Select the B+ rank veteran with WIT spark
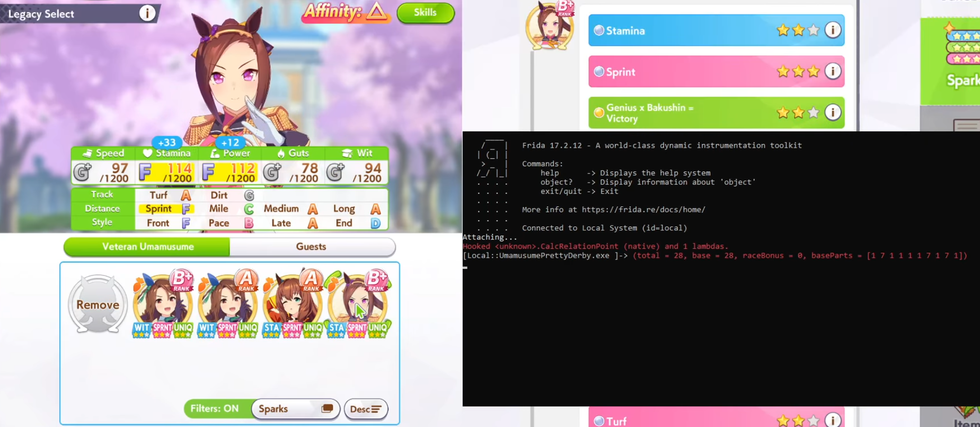The image size is (980, 427). pos(163,303)
